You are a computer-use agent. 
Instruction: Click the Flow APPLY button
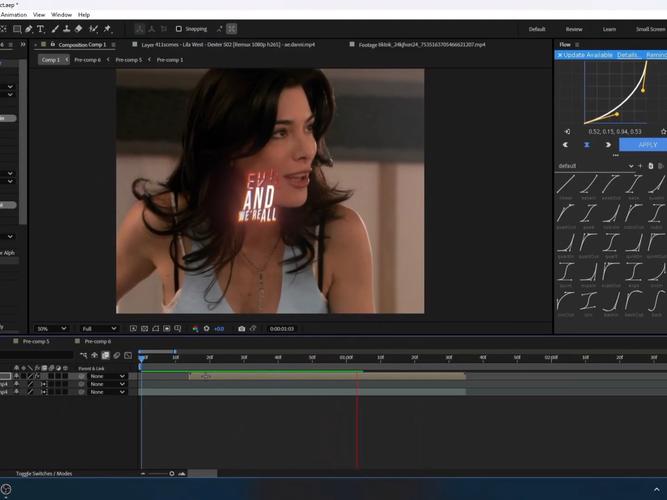643,145
